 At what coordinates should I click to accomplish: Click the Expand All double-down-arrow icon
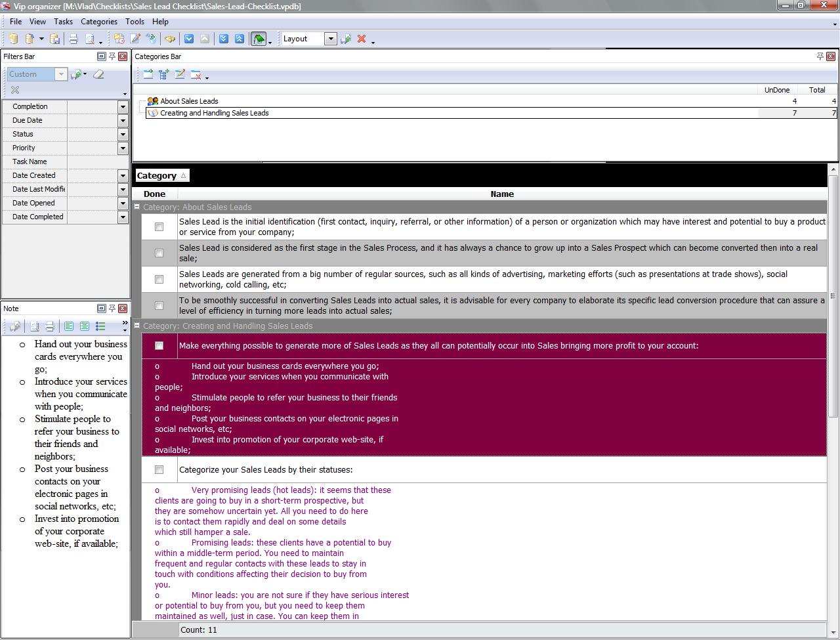223,39
